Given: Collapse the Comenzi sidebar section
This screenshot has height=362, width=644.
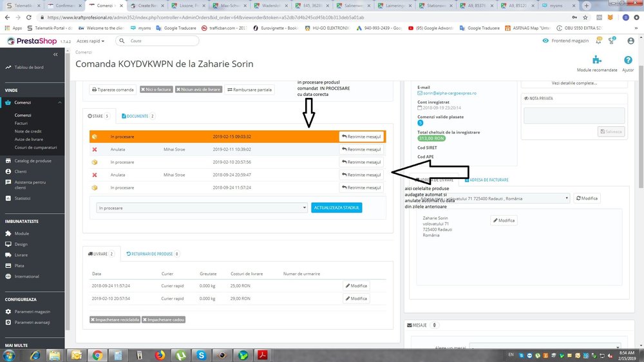Looking at the screenshot, I should tap(59, 102).
